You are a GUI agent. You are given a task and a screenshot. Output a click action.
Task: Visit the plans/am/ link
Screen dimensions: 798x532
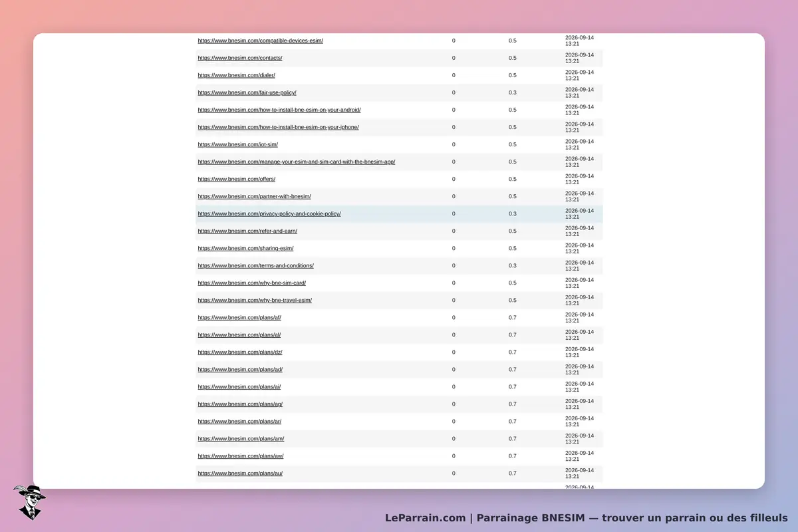(x=241, y=438)
